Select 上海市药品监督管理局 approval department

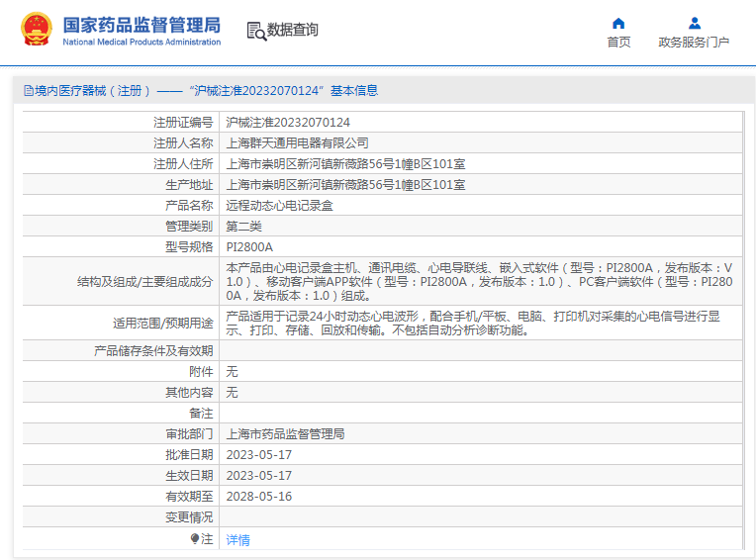285,433
